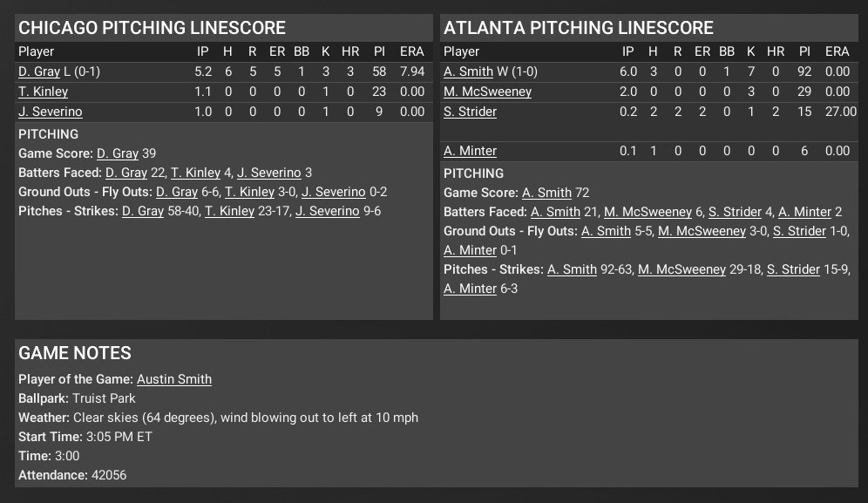Screen dimensions: 868x503
Task: Select A. Minter in Atlanta linescore table
Action: 470,151
